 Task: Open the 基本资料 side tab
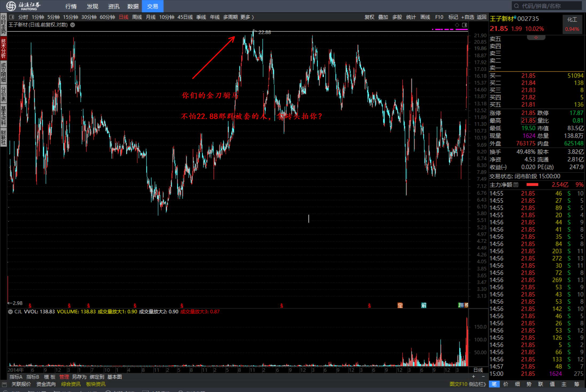[x=3, y=115]
